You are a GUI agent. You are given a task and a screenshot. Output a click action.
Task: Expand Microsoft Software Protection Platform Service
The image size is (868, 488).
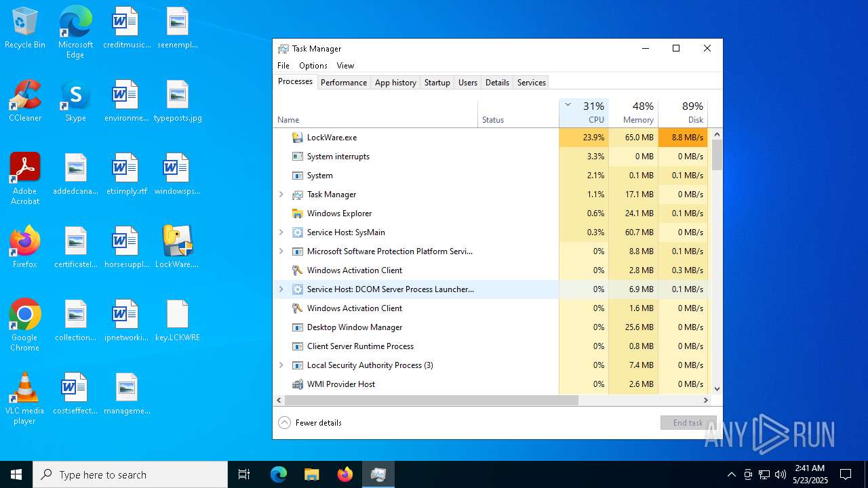[281, 251]
